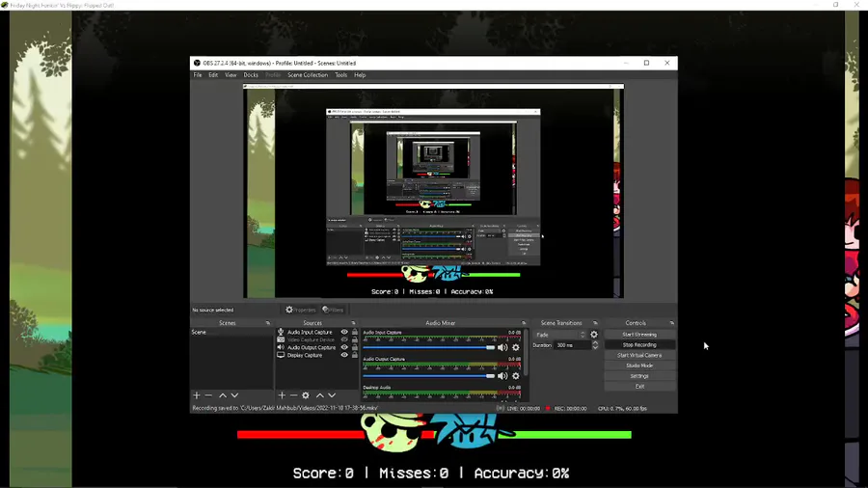Move scene up in Scenes panel

(x=223, y=395)
